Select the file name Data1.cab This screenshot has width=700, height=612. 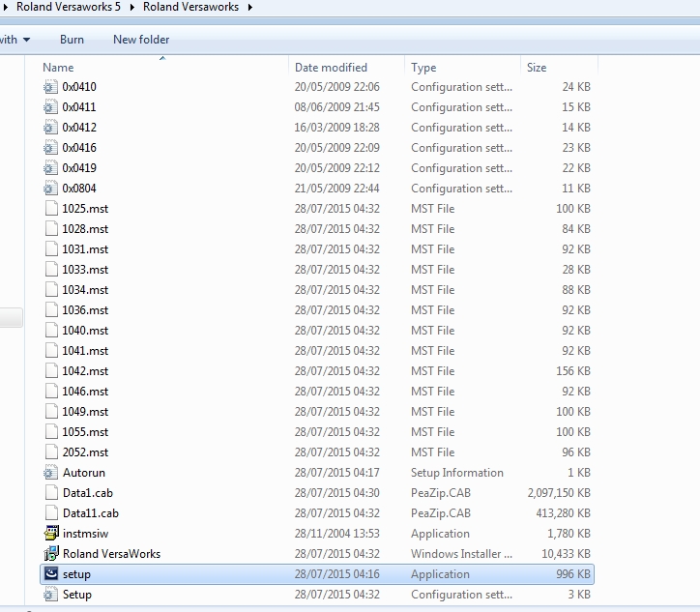coord(88,493)
